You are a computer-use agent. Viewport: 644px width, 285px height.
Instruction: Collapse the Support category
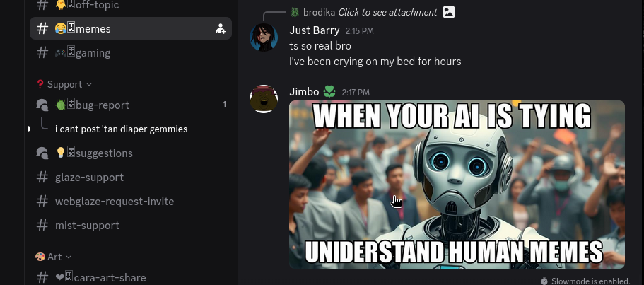click(x=64, y=85)
